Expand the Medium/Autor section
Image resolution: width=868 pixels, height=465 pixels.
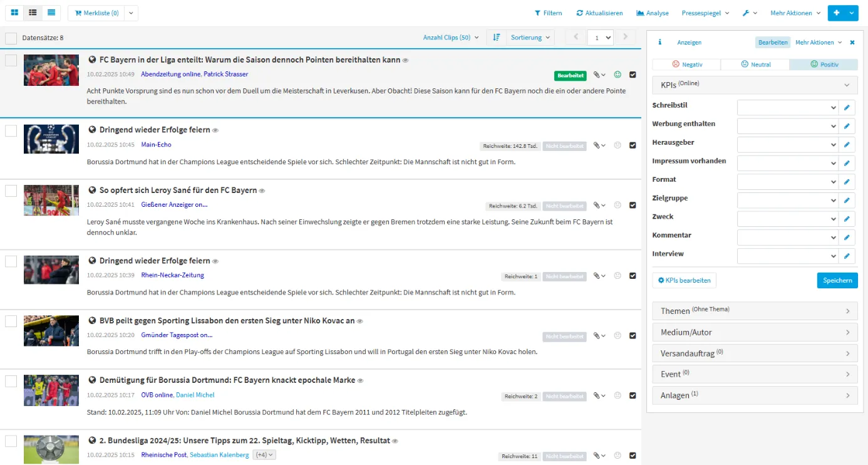point(755,332)
